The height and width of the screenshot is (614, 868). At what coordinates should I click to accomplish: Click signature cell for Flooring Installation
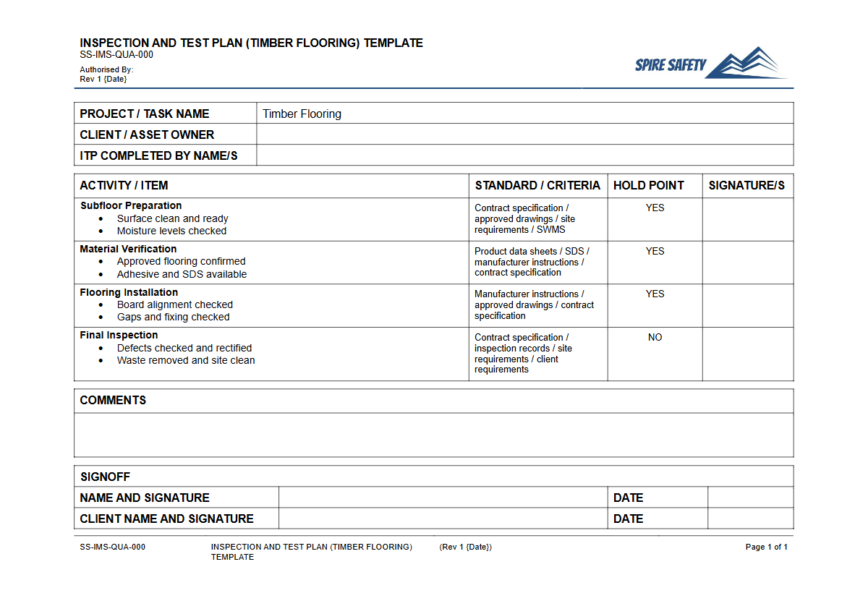(748, 305)
